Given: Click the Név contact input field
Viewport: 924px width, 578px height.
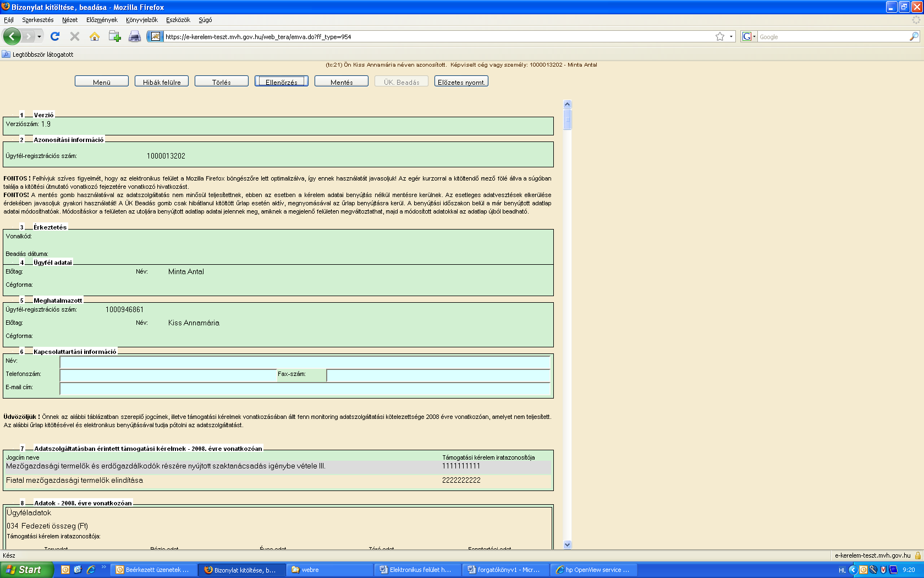Looking at the screenshot, I should tap(305, 362).
